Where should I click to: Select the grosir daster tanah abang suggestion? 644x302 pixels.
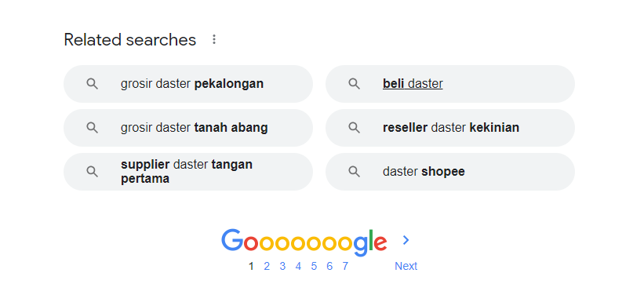pos(188,128)
